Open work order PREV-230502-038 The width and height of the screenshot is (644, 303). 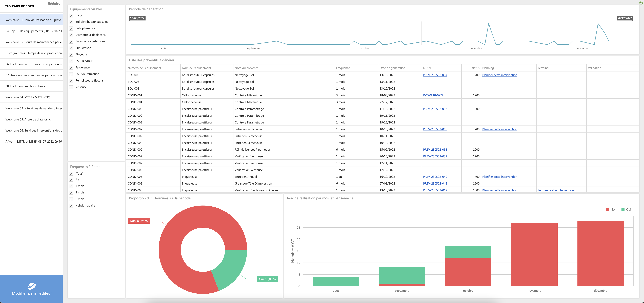coord(435,109)
